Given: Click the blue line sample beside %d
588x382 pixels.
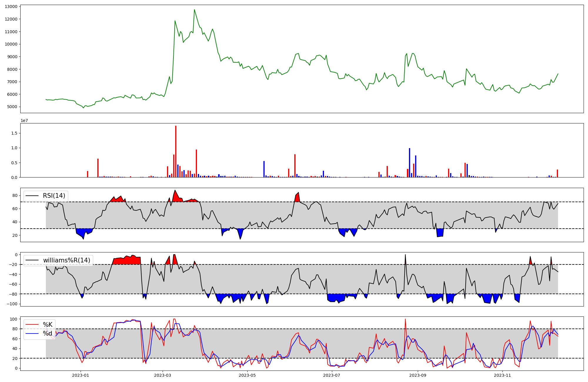Looking at the screenshot, I should [x=32, y=334].
